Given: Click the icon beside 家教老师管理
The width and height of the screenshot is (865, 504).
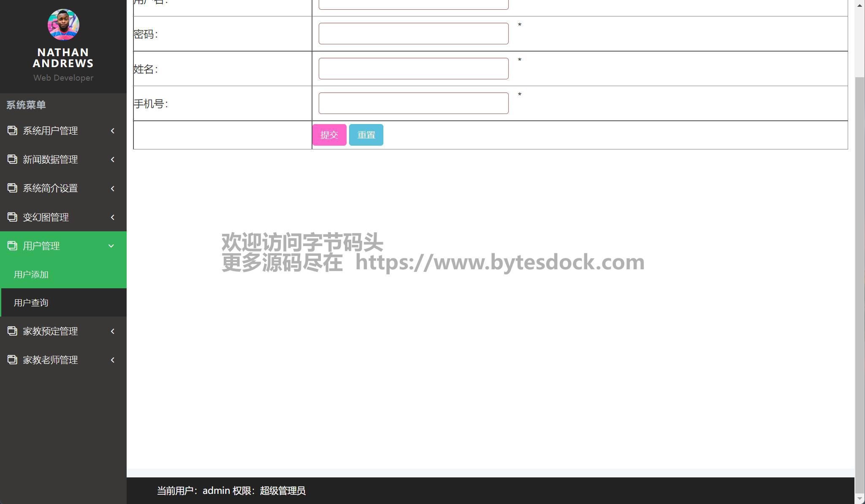Looking at the screenshot, I should click(12, 360).
